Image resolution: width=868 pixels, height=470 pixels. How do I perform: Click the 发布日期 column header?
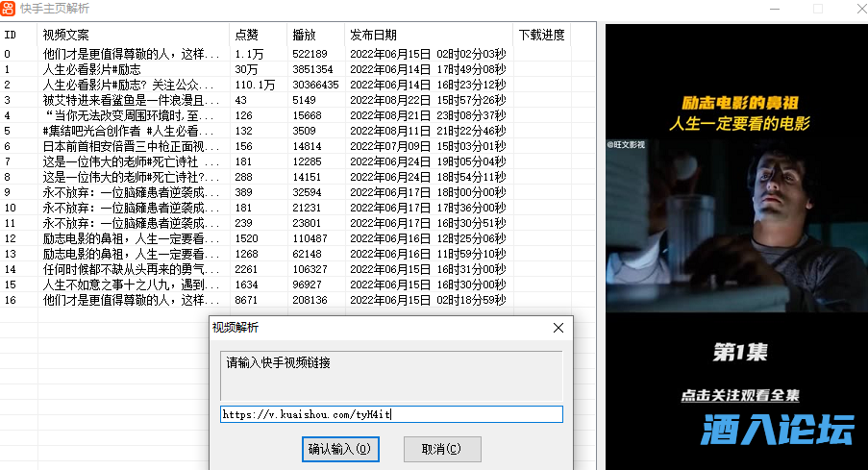pos(428,35)
